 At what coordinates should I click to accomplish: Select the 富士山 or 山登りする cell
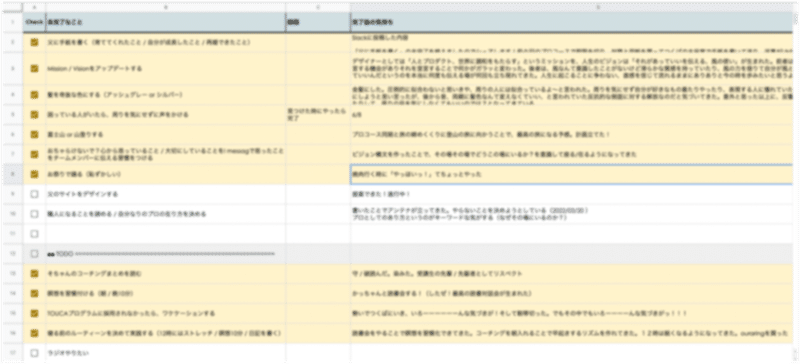(166, 135)
